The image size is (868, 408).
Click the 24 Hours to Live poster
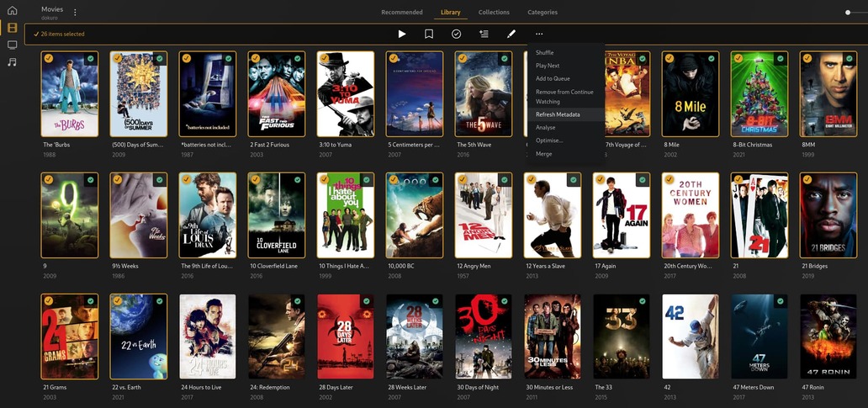click(x=208, y=336)
